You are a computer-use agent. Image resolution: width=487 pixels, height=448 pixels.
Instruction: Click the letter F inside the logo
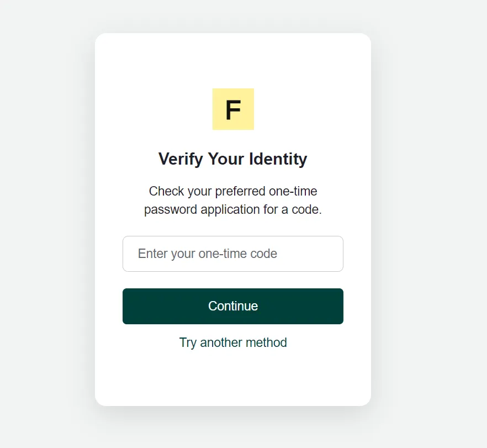(x=233, y=110)
